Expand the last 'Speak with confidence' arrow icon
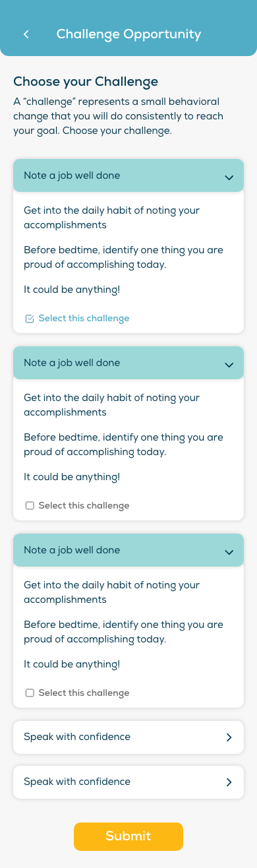The image size is (257, 868). (229, 782)
